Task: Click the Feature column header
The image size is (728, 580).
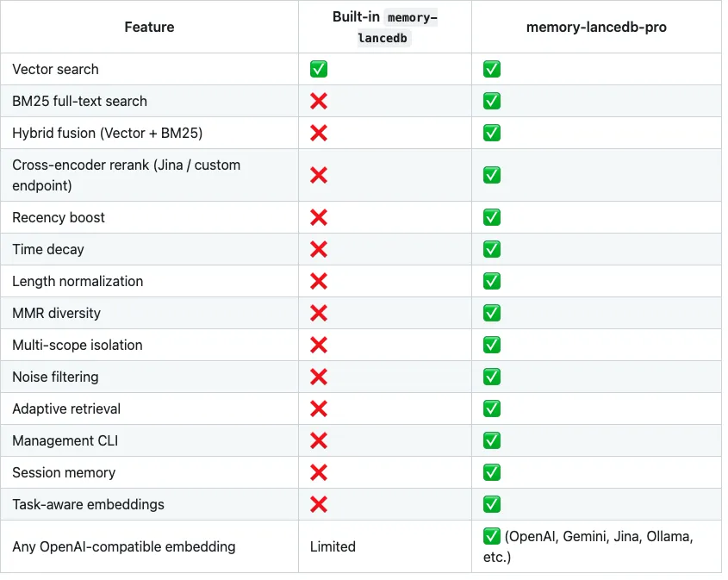Action: coord(149,28)
